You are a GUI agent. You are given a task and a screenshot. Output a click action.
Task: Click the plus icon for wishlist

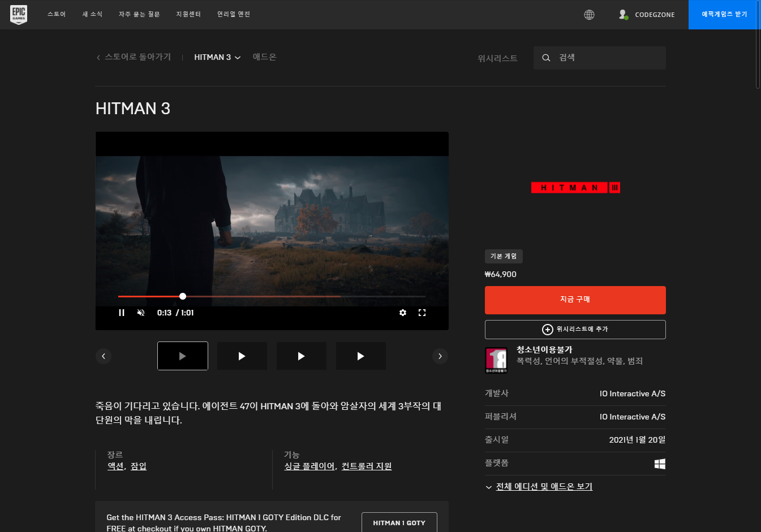tap(547, 330)
